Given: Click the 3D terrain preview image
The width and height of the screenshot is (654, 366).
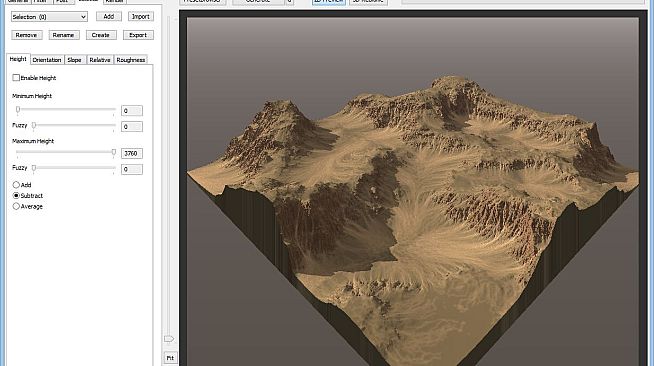Looking at the screenshot, I should [x=413, y=192].
